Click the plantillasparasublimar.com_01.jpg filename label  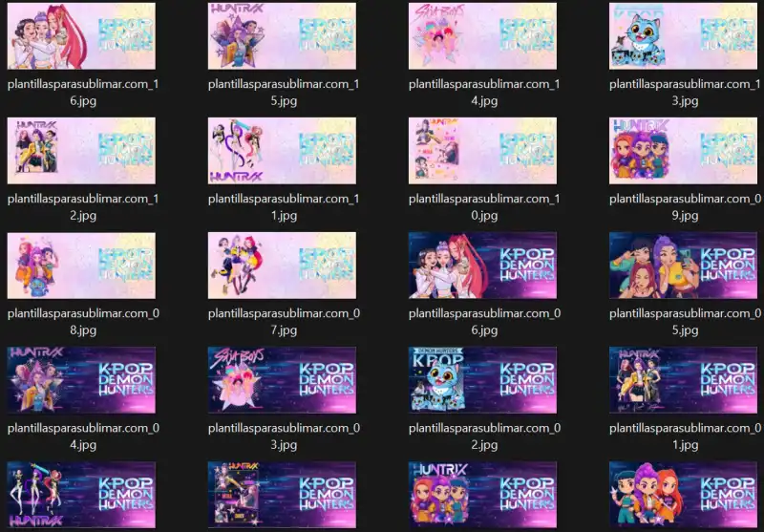pyautogui.click(x=685, y=436)
